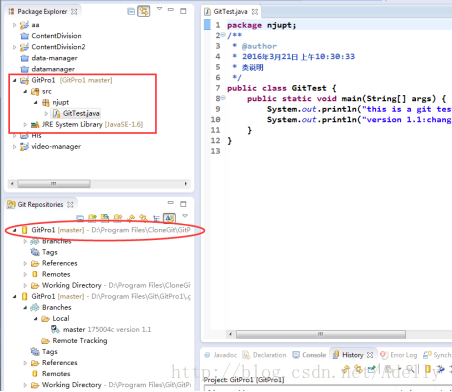Open the Package Explorer tab

click(x=43, y=12)
